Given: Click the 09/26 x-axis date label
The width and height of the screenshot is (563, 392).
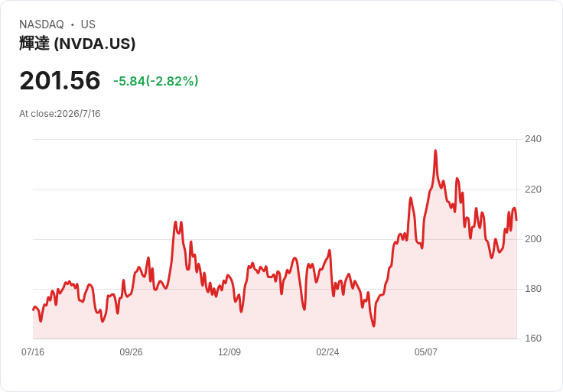Looking at the screenshot, I should pyautogui.click(x=131, y=352).
